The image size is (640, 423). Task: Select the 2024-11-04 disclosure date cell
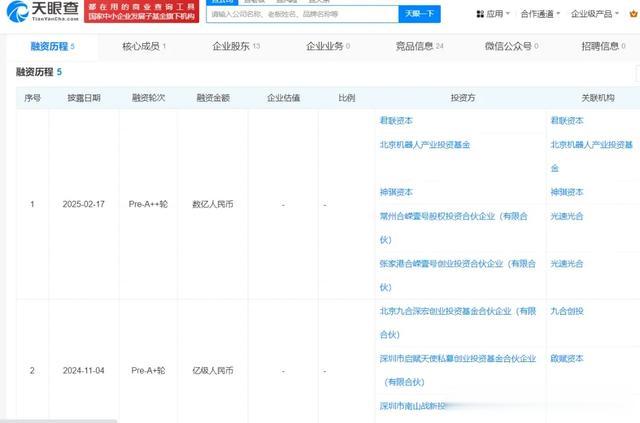pos(83,370)
